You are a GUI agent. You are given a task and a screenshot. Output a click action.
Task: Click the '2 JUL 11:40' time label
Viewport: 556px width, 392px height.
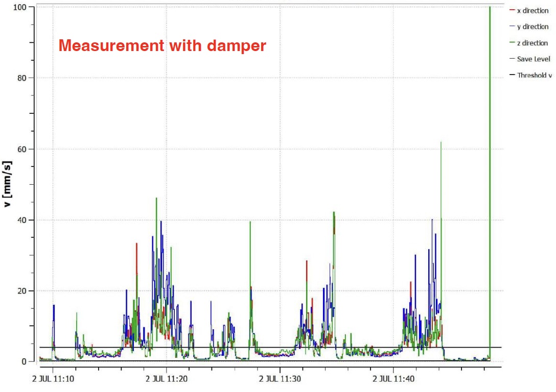click(x=393, y=379)
